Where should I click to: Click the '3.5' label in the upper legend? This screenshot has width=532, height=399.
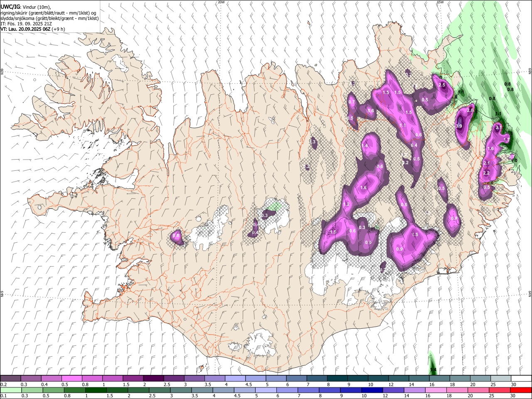[207, 384]
